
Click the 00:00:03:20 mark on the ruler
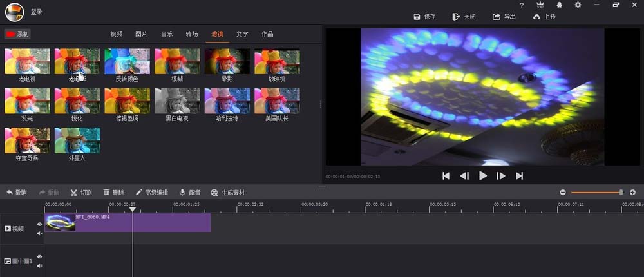point(315,204)
